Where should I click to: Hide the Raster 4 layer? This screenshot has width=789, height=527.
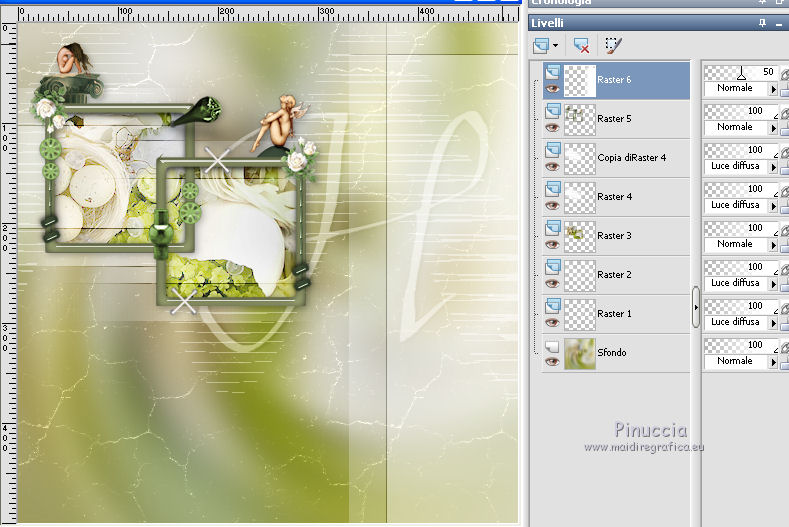pyautogui.click(x=553, y=205)
